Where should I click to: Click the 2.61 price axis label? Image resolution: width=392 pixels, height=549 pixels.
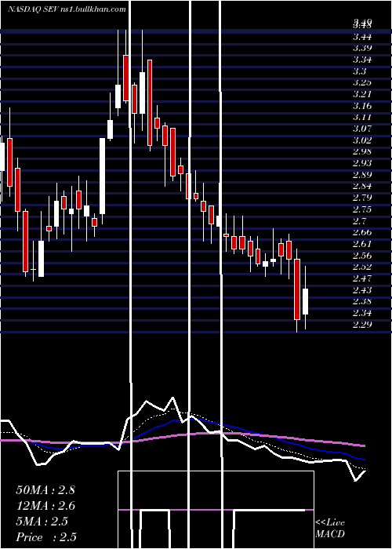click(362, 243)
